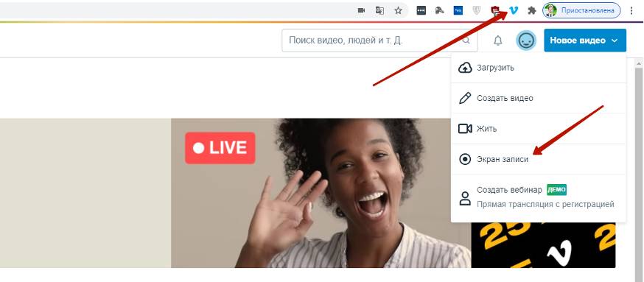Viewport: 644px width, 282px height.
Task: Click the LIVE banner image of waving woman
Action: [321, 193]
